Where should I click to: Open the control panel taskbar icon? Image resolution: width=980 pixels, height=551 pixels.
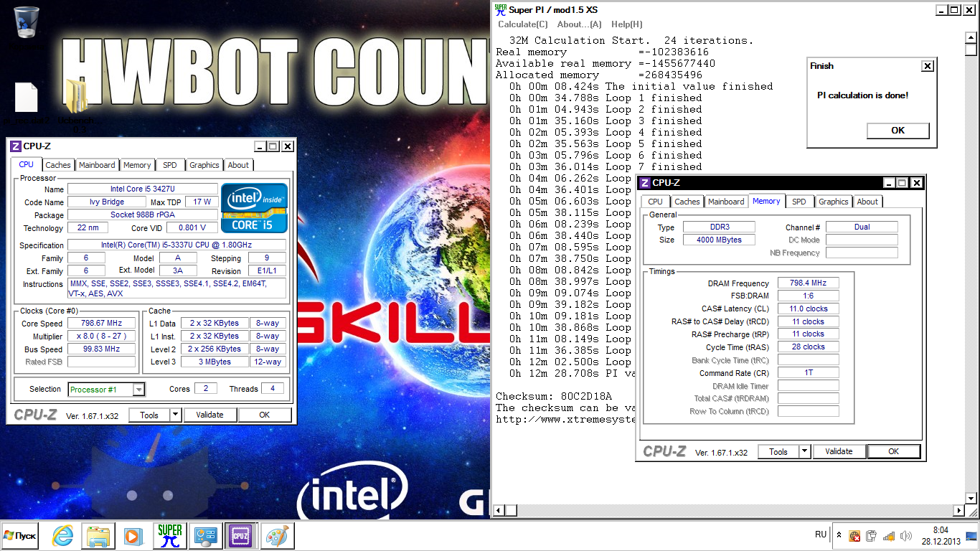click(x=206, y=535)
